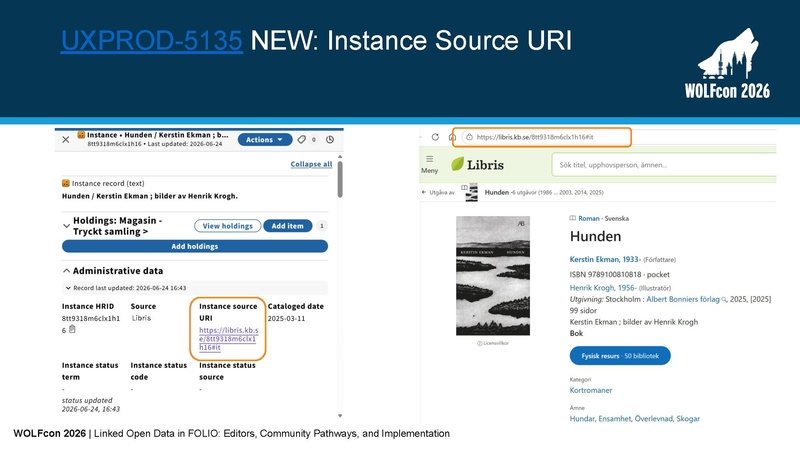Click the Libris leaf logo

coord(458,164)
